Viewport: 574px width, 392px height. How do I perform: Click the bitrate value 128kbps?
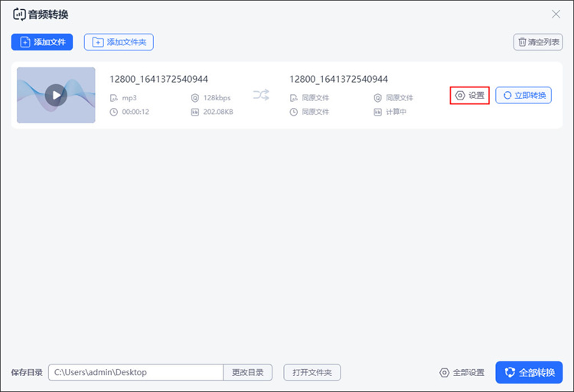coord(217,98)
